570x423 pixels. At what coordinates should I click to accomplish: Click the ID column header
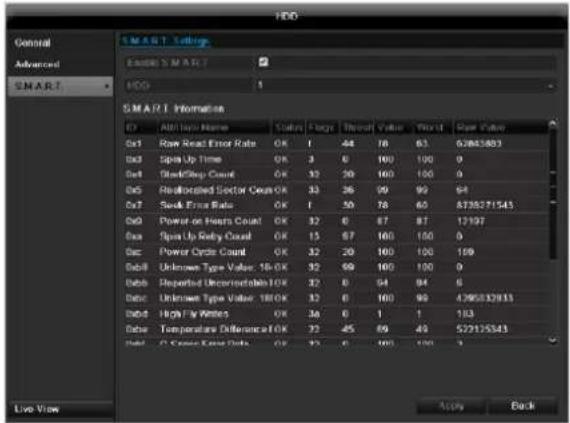140,128
